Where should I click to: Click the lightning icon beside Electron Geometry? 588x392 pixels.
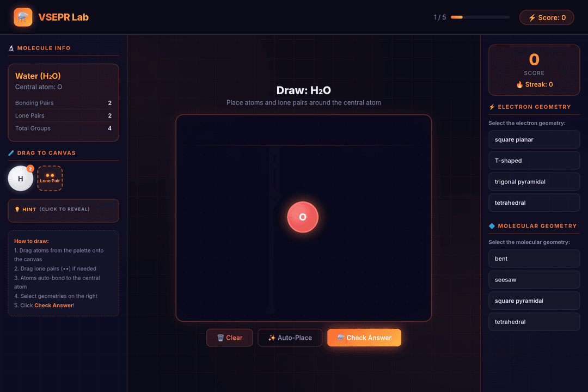492,107
